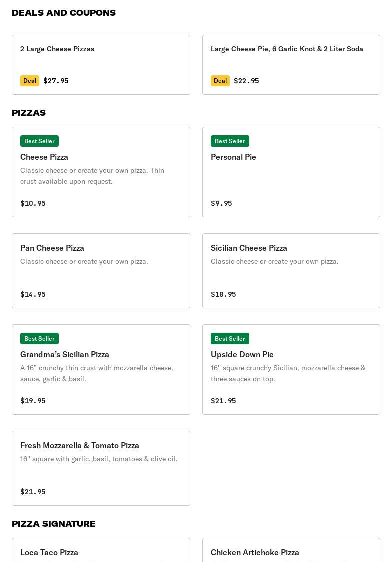Click Best Seller badge above Personal Pie

coord(230,141)
